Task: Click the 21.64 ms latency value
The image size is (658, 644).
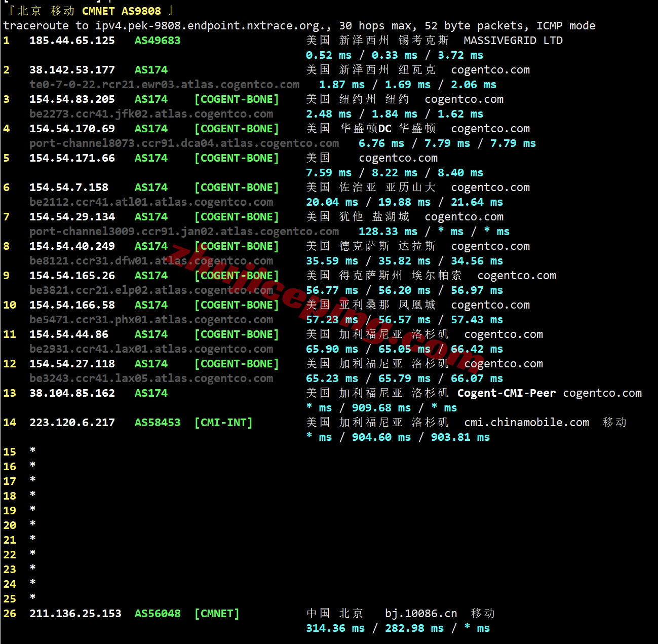Action: (477, 202)
